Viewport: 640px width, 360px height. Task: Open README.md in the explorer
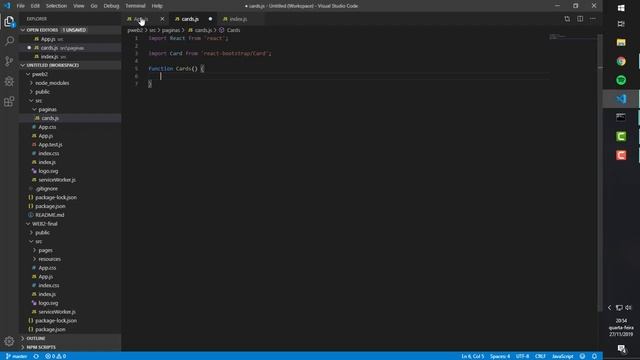[x=49, y=215]
